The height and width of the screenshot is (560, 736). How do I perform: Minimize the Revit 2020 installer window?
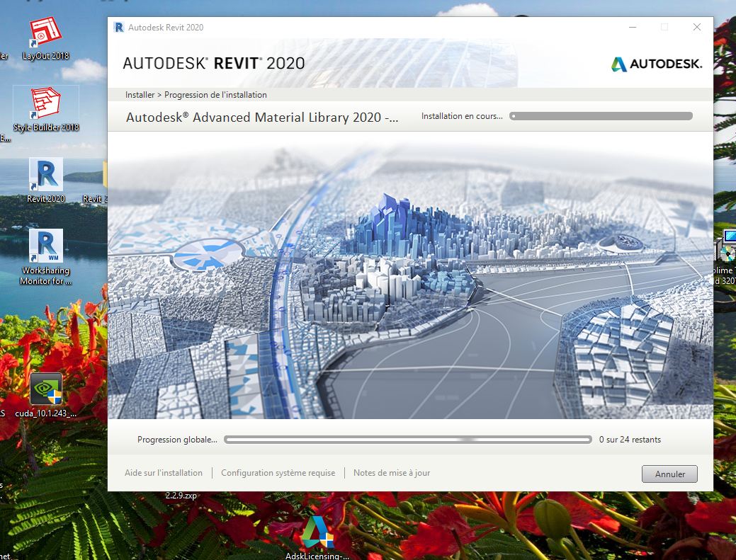pyautogui.click(x=633, y=27)
